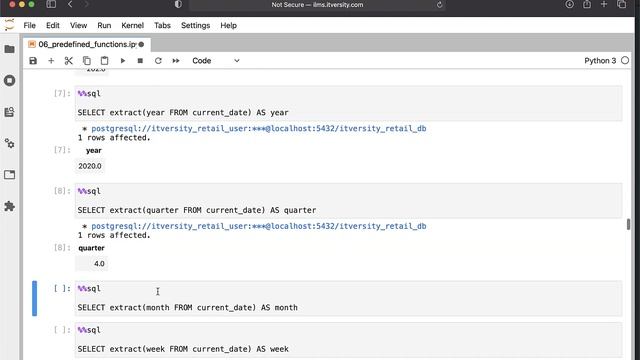Open the Extension Manager puzzle icon
This screenshot has height=360, width=640.
(x=9, y=206)
